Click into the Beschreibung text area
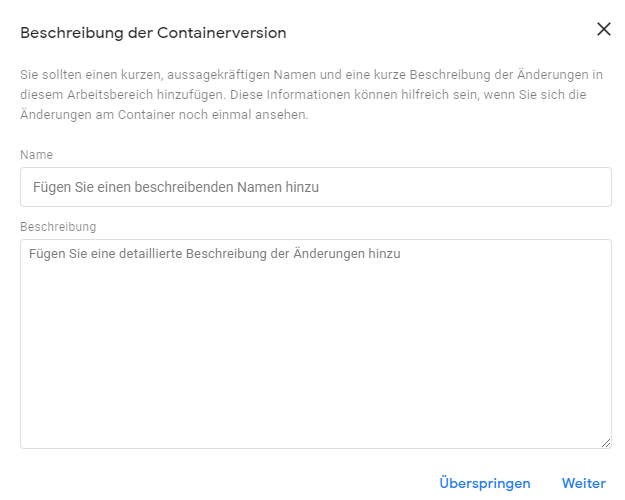Screen dimensions: 625x500 316,344
